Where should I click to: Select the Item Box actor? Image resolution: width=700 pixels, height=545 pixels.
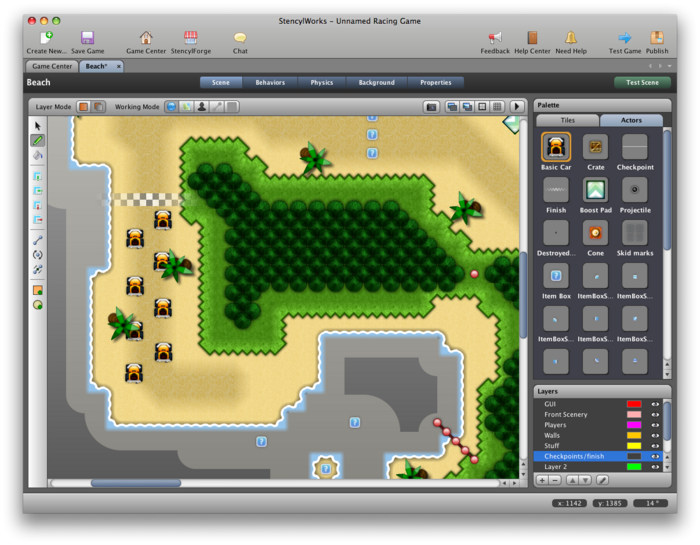coord(556,275)
